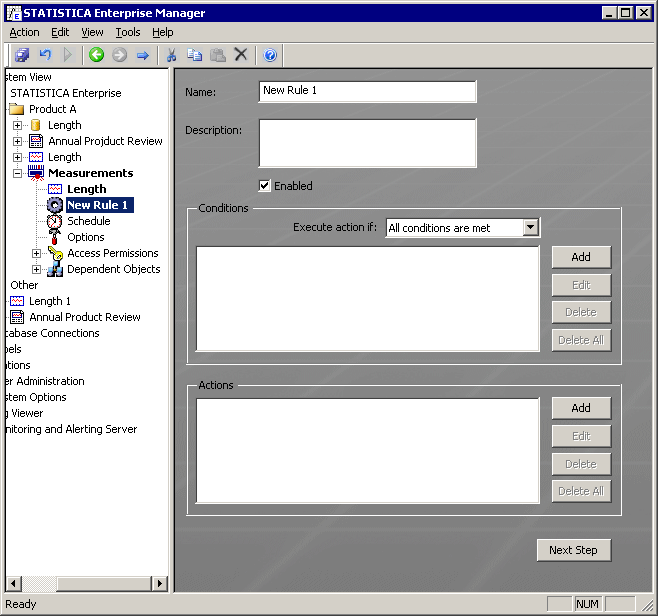The height and width of the screenshot is (616, 658).
Task: Click the Undo toolbar icon
Action: 45,55
